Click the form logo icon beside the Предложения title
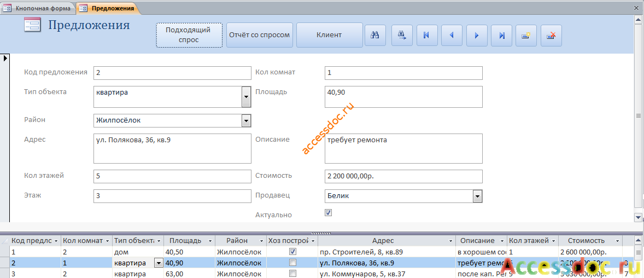 (x=32, y=25)
